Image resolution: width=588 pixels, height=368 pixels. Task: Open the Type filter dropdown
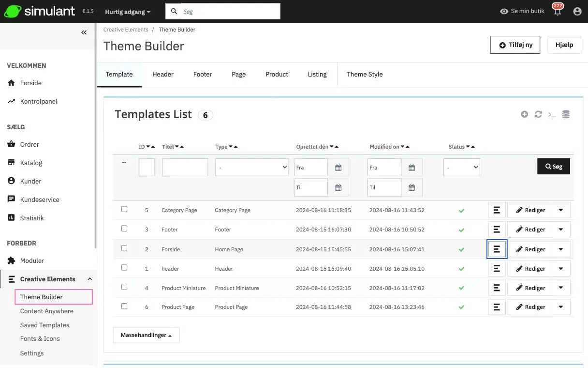click(252, 168)
